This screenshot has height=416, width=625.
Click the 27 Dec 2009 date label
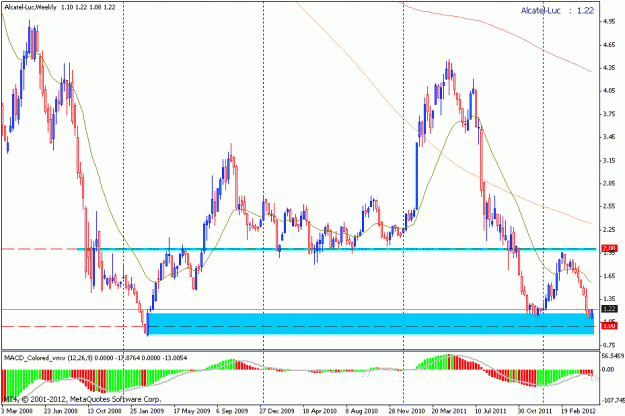pyautogui.click(x=277, y=411)
